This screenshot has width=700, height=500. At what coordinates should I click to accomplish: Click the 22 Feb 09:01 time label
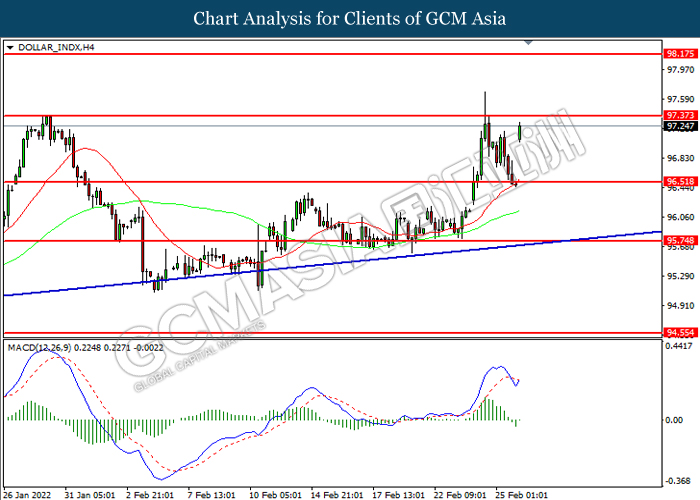click(x=460, y=495)
